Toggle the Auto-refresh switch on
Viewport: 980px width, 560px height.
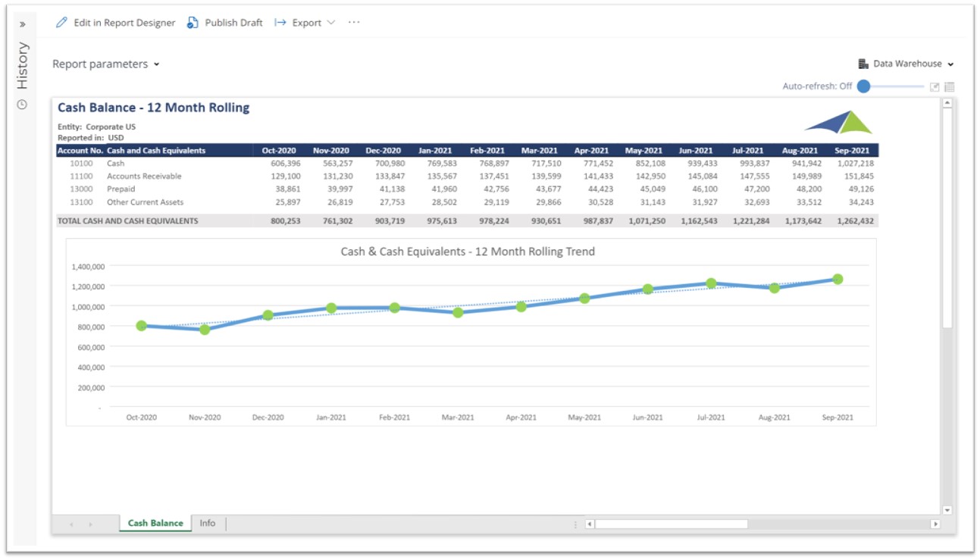(x=864, y=86)
